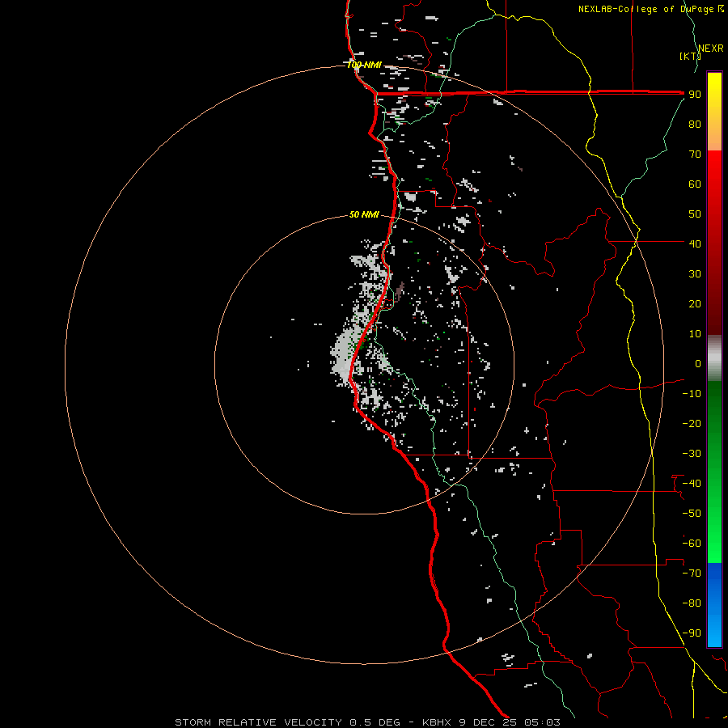Viewport: 728px width, 728px height.
Task: Click the -80 value on the velocity scale
Action: (x=692, y=603)
